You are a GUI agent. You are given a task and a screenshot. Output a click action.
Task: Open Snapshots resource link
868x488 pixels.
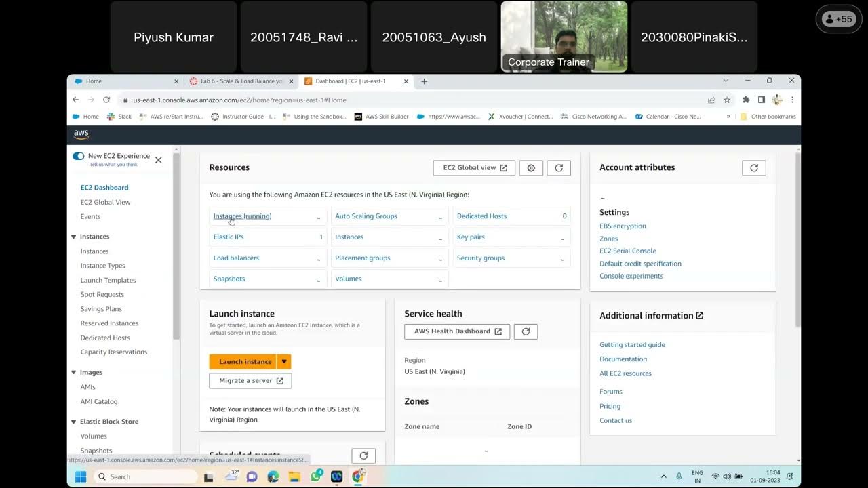[x=229, y=279]
